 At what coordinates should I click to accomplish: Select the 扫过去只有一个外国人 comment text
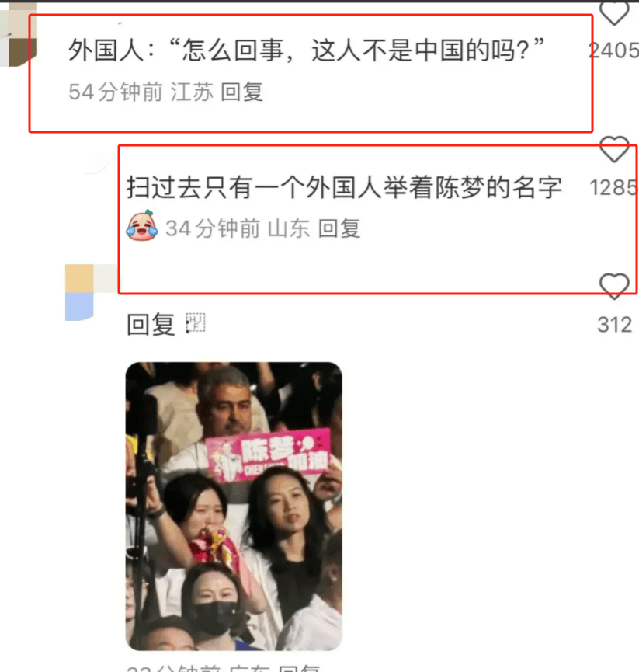click(x=344, y=188)
